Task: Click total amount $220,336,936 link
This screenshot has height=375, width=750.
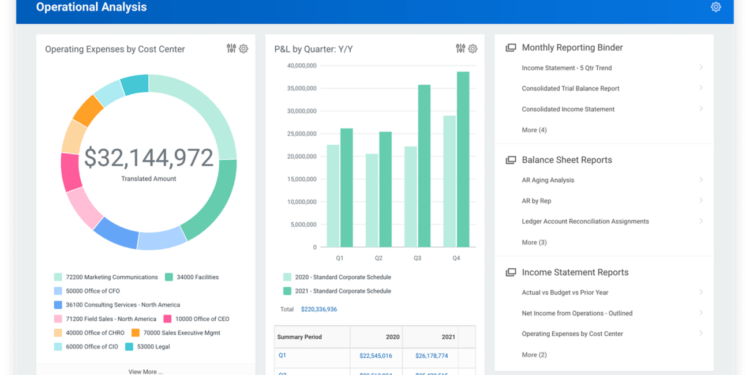Action: point(319,309)
